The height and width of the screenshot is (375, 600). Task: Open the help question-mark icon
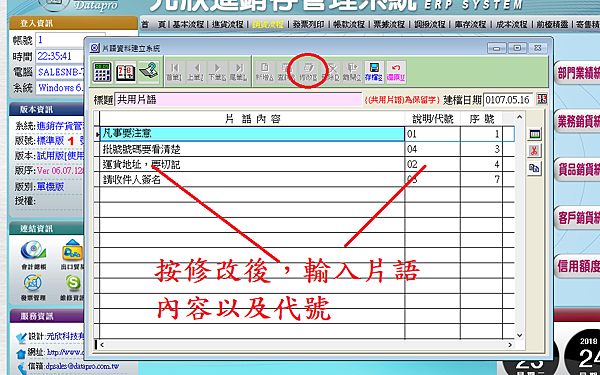coord(149,72)
